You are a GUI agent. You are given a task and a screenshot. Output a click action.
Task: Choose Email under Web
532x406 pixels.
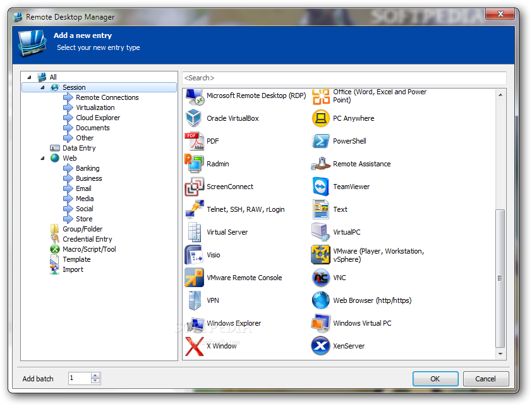83,188
